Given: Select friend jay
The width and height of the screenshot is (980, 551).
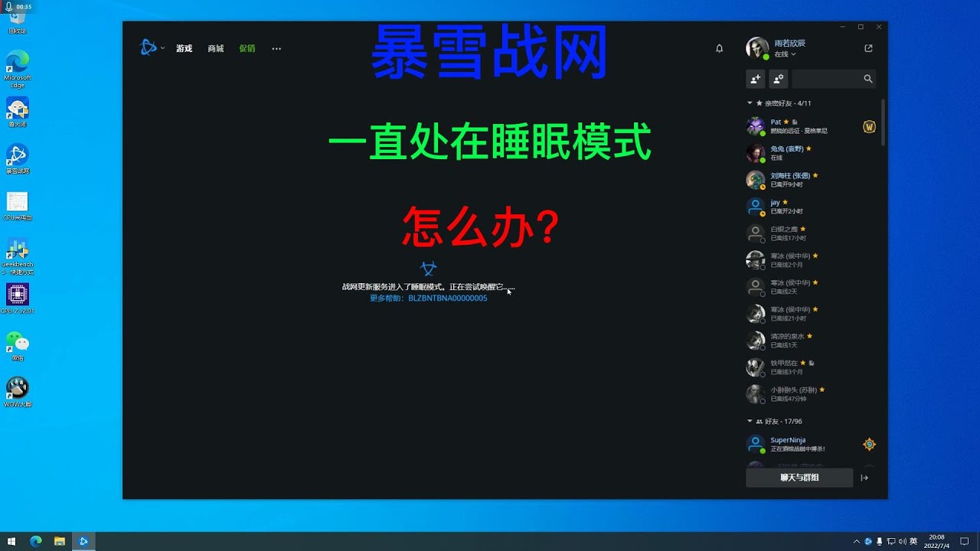Looking at the screenshot, I should tap(812, 207).
